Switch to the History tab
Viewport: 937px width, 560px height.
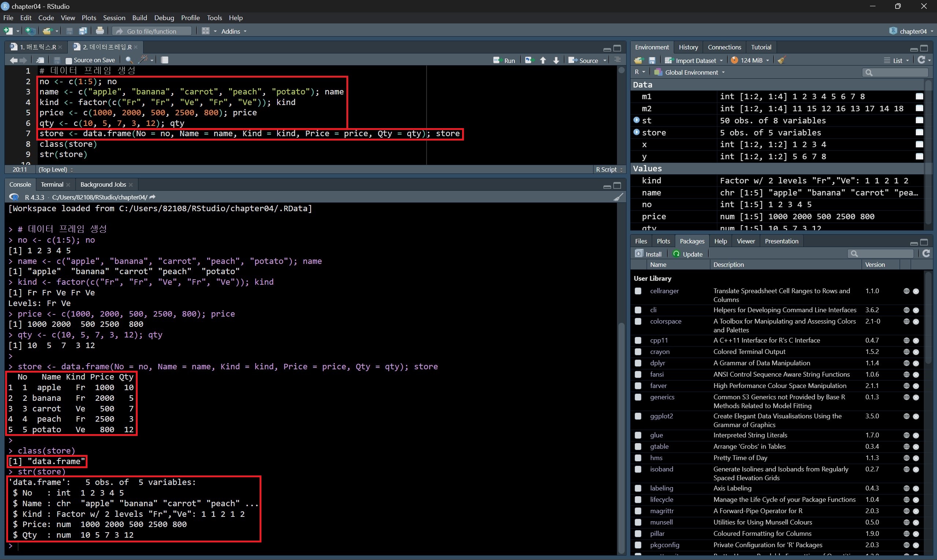pos(688,47)
